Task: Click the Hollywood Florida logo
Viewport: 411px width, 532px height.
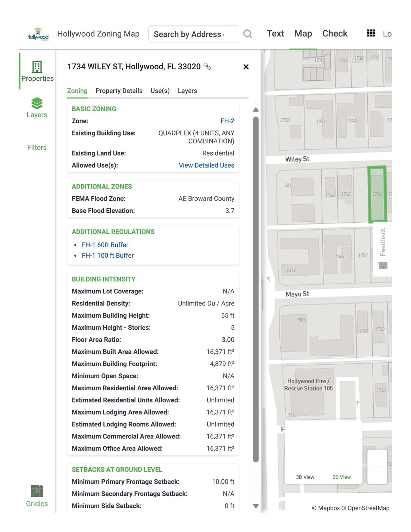Action: 38,34
